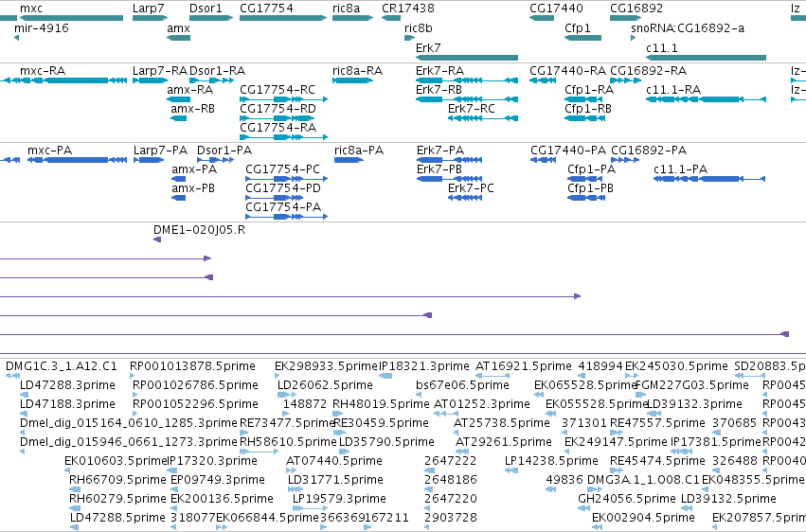This screenshot has height=532, width=806.
Task: Click the c11.1 gene bar
Action: click(x=707, y=58)
